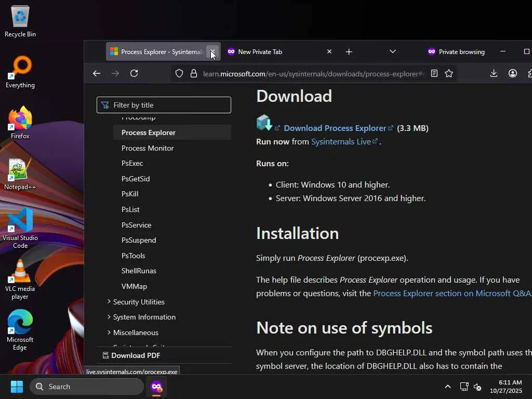Close the New Private Tab
This screenshot has width=532, height=399.
pos(329,51)
